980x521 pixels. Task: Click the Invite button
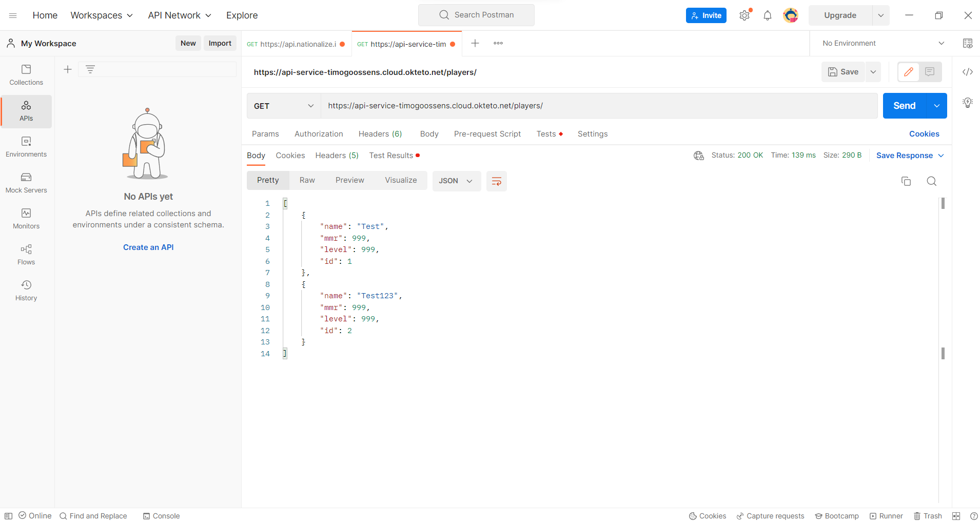point(706,15)
